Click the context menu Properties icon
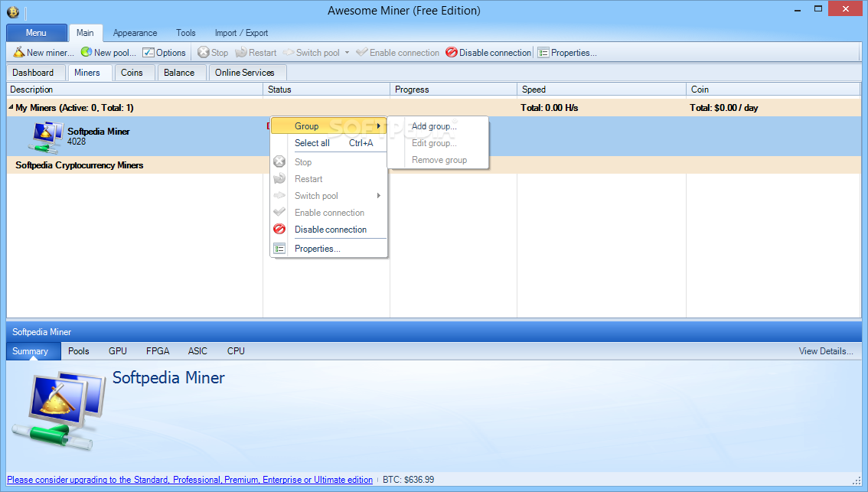868x492 pixels. point(279,249)
